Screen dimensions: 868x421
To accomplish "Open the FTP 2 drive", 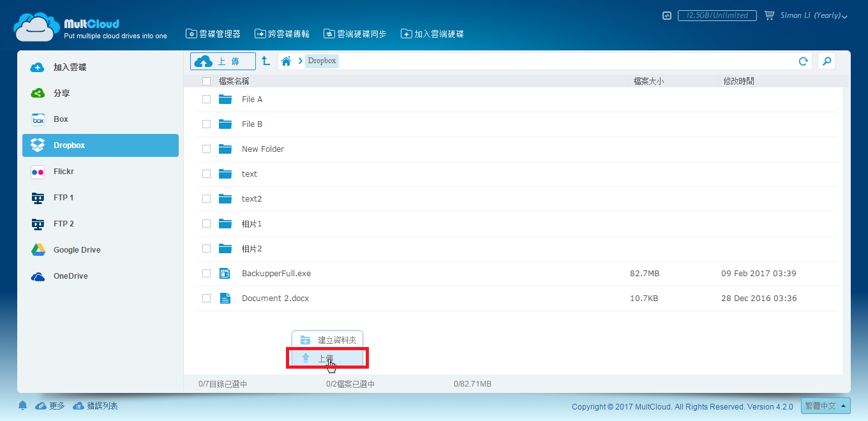I will pos(100,224).
